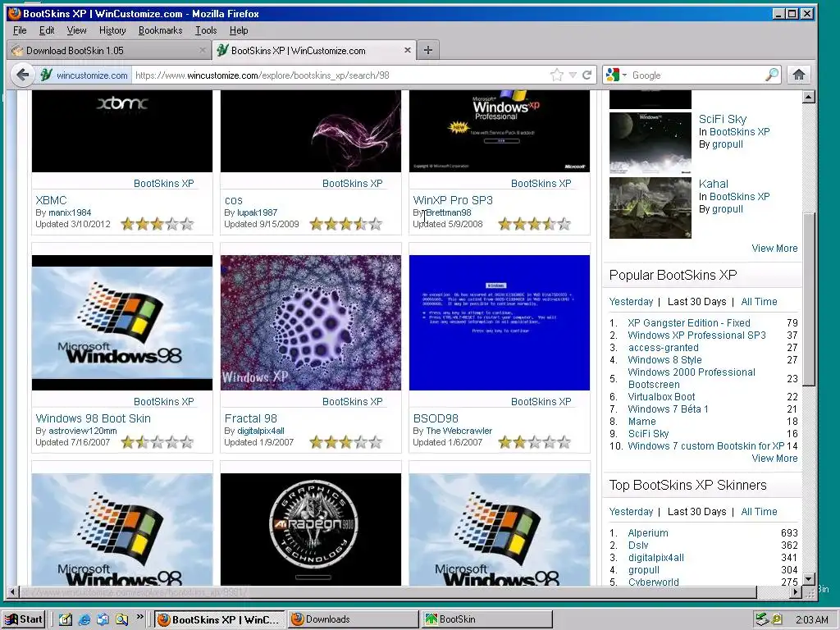Open the File menu
840x630 pixels.
tap(20, 30)
